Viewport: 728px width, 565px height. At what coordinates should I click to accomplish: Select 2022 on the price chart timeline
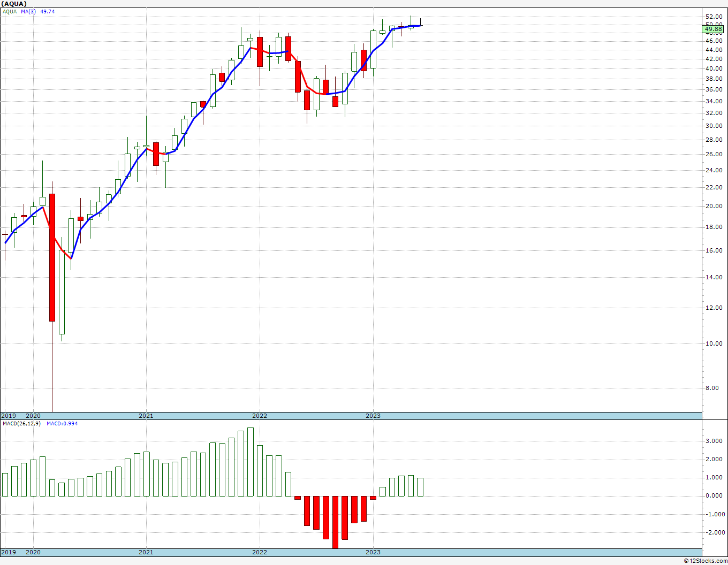(260, 416)
